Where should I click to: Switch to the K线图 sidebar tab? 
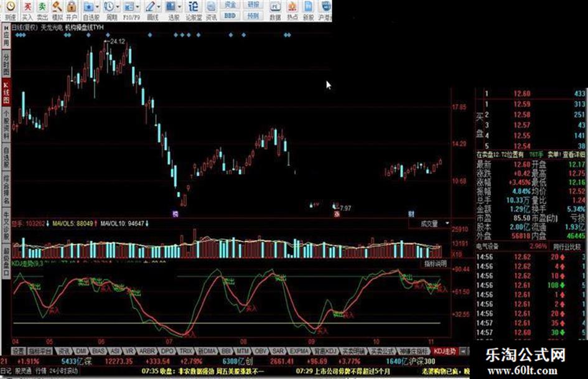[6, 92]
